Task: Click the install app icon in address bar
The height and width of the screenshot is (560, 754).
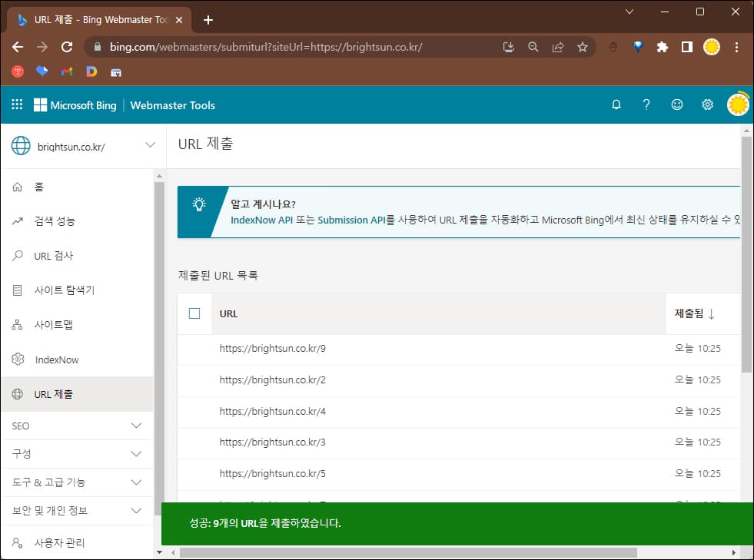Action: [x=508, y=47]
